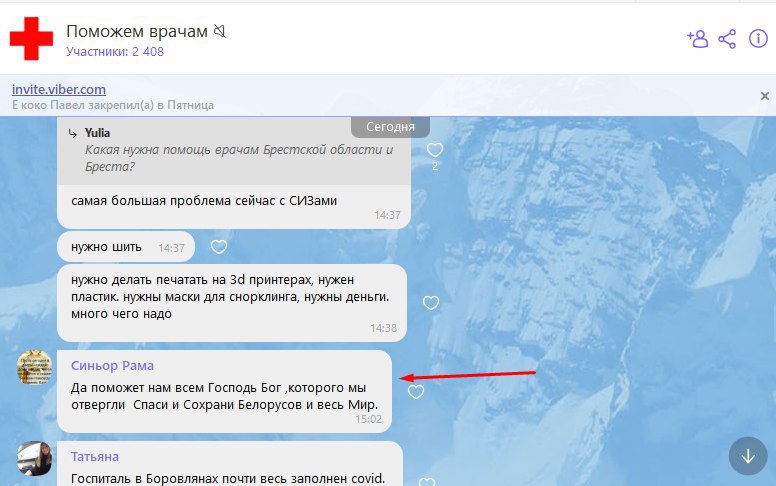Click sender name Татьяна
This screenshot has width=776, height=486.
[x=95, y=457]
